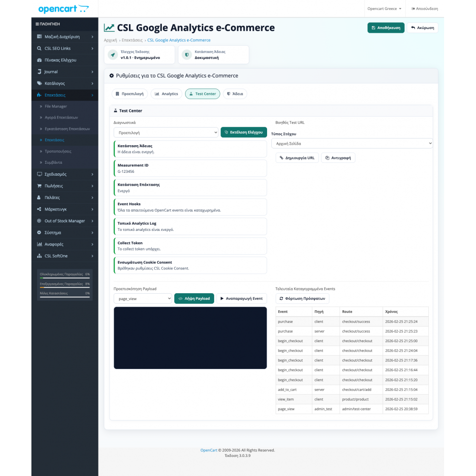Click the Πελάτες user icon

pyautogui.click(x=39, y=198)
